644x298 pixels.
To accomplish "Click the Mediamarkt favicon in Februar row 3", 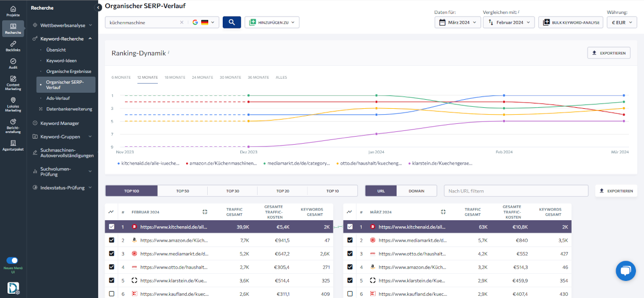I will point(134,254).
